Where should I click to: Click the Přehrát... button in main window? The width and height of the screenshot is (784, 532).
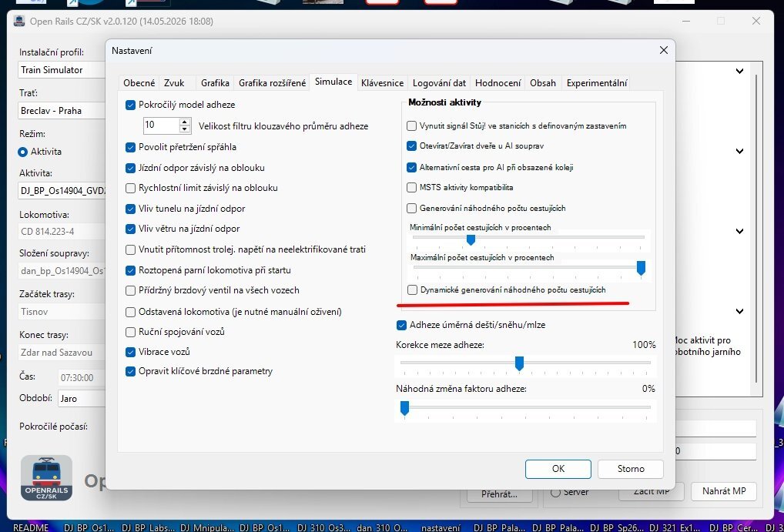pyautogui.click(x=499, y=494)
